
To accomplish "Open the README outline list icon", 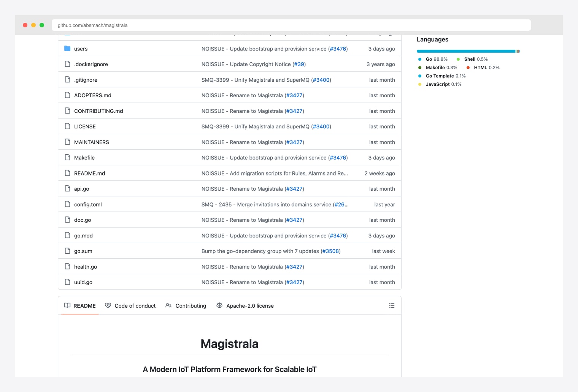I will click(x=392, y=305).
